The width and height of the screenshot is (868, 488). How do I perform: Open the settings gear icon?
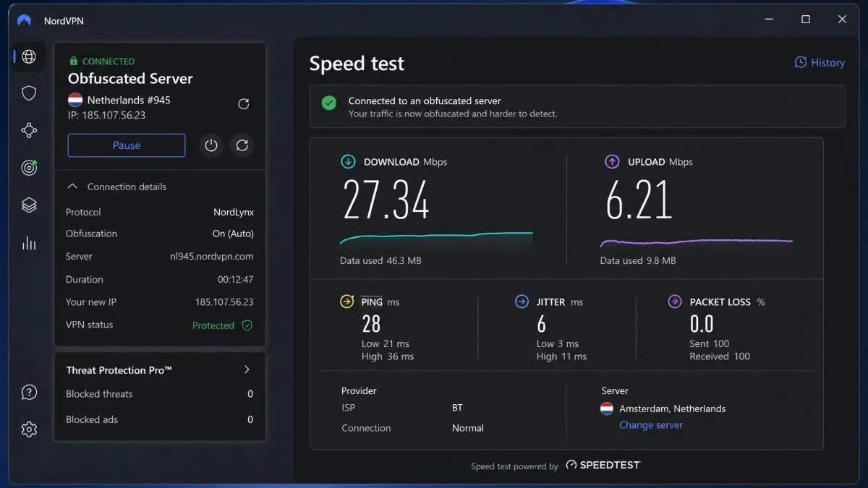pos(29,429)
